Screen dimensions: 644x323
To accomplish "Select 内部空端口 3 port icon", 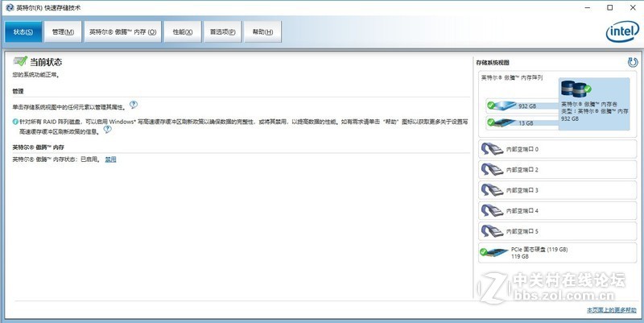I will coord(492,190).
